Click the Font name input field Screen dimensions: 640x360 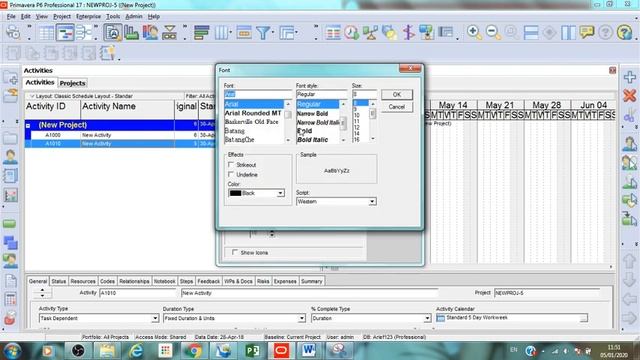(x=258, y=94)
